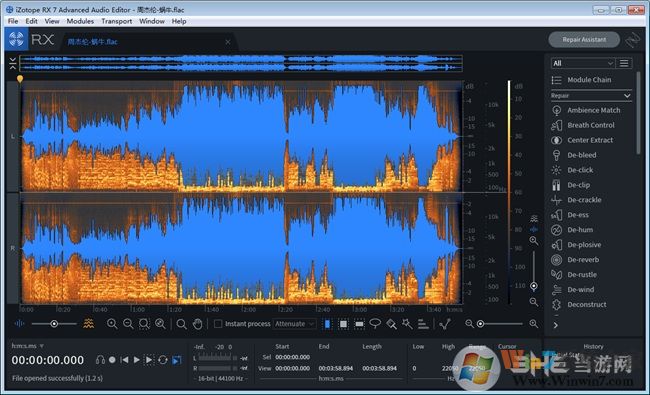Open the Modules menu
This screenshot has height=395, width=650.
click(80, 21)
